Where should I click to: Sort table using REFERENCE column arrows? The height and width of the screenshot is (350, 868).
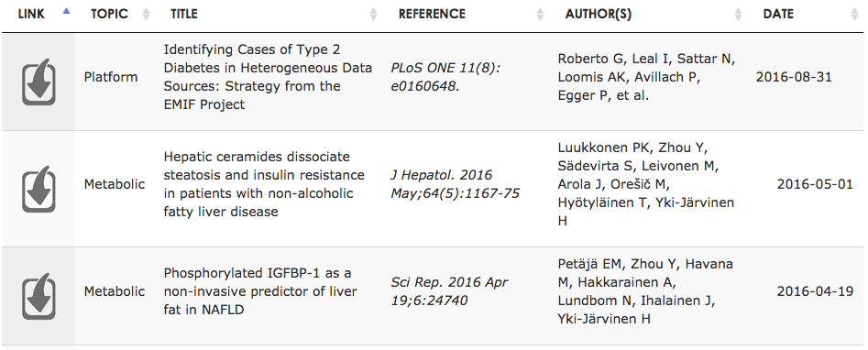click(x=540, y=15)
